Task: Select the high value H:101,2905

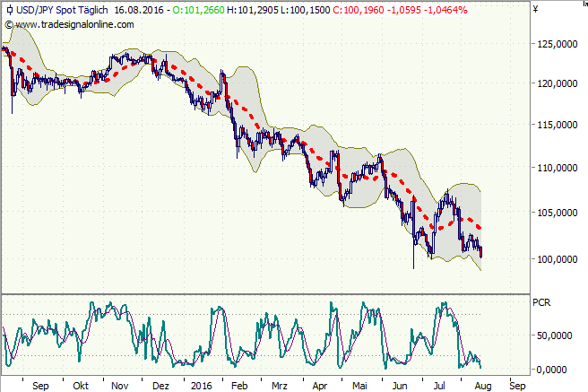Action: pos(253,10)
